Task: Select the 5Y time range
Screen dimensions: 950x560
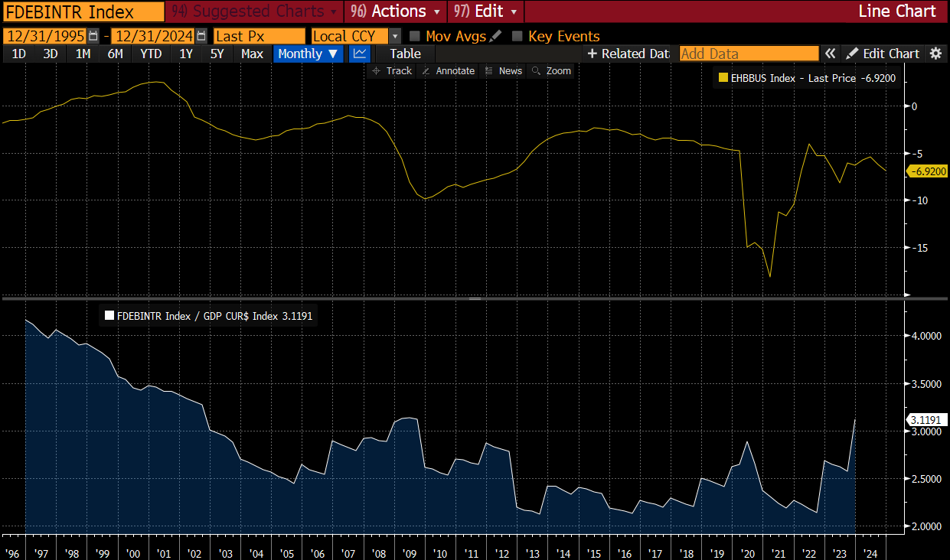Action: [x=217, y=54]
